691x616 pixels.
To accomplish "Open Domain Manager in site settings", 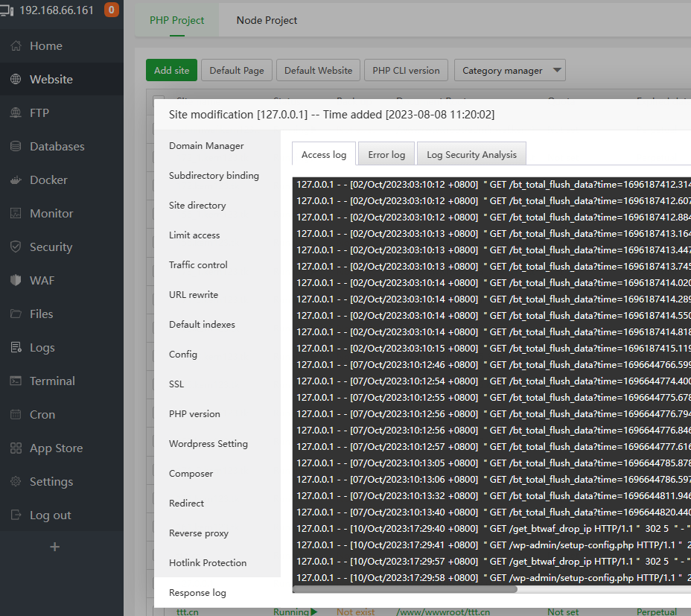I will [x=206, y=145].
